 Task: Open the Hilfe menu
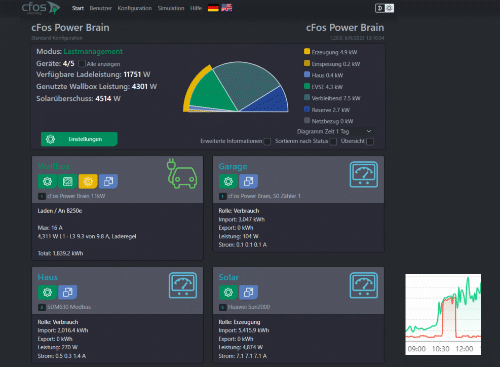[196, 8]
